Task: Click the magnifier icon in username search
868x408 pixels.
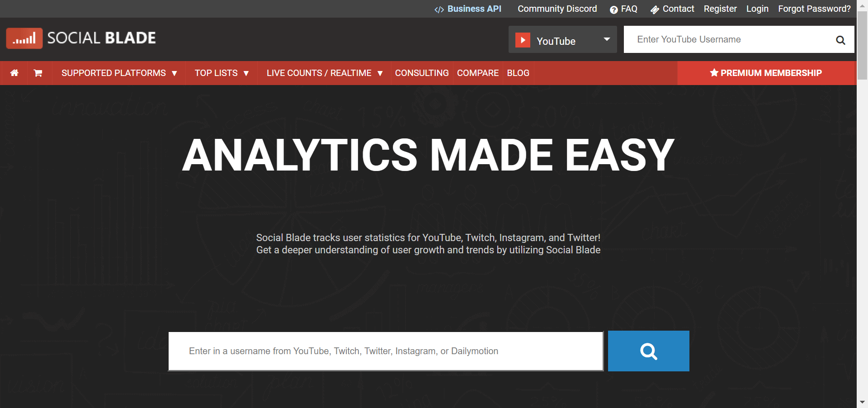Action: point(840,40)
